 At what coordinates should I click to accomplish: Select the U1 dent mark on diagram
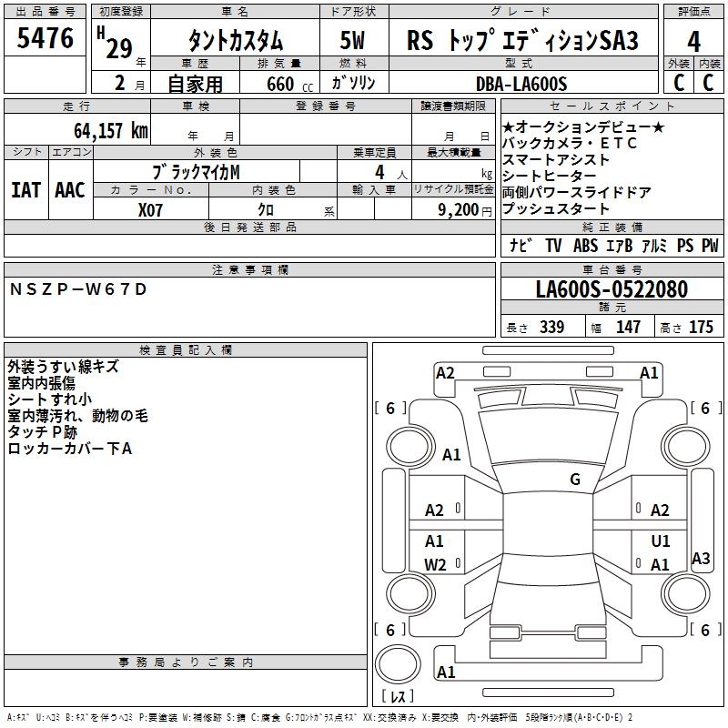660,541
